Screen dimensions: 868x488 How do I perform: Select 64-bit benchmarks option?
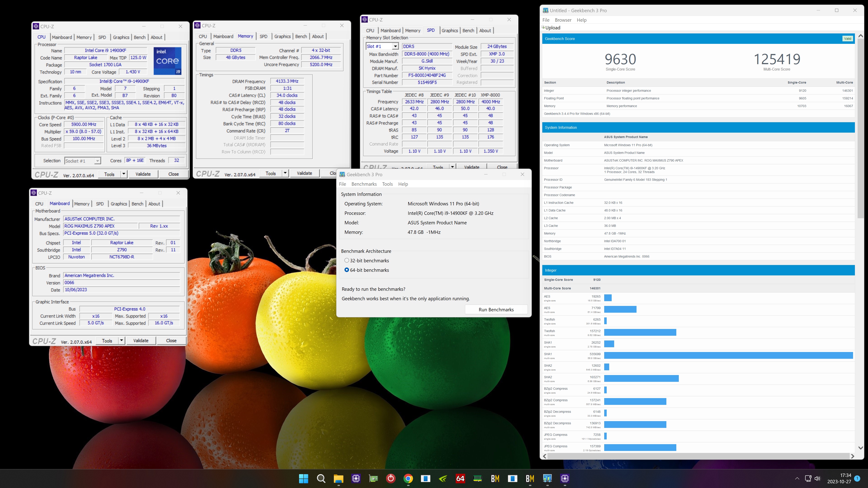click(x=347, y=270)
